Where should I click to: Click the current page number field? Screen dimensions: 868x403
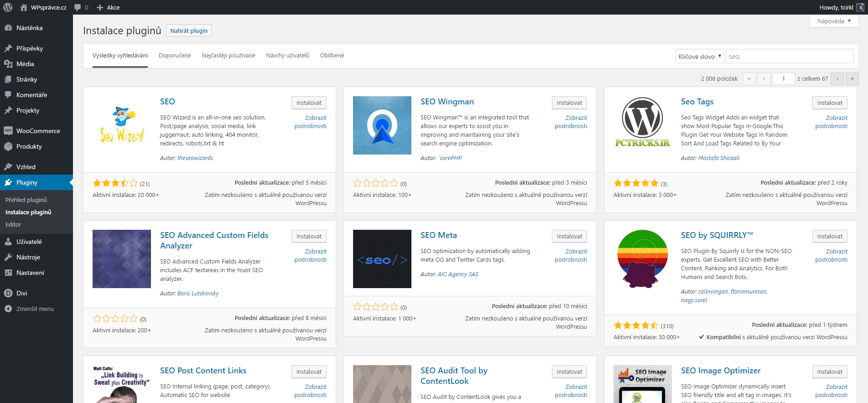(783, 79)
